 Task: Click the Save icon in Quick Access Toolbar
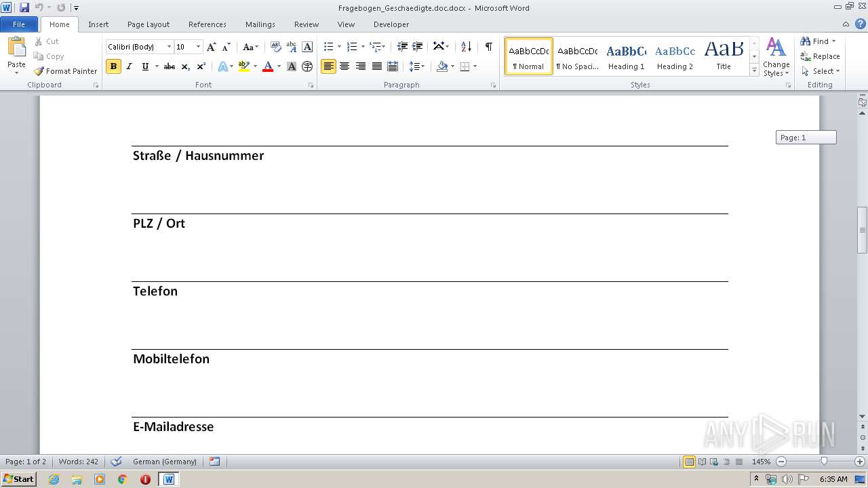[x=24, y=7]
